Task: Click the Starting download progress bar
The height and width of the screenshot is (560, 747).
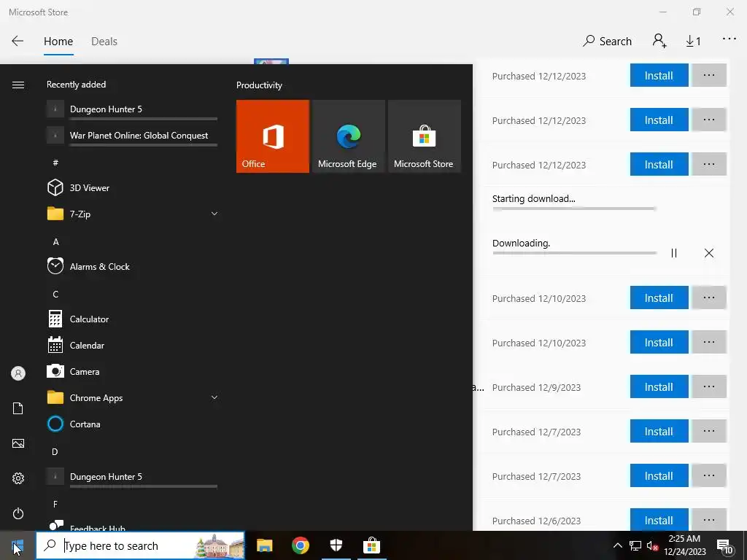Action: point(574,209)
